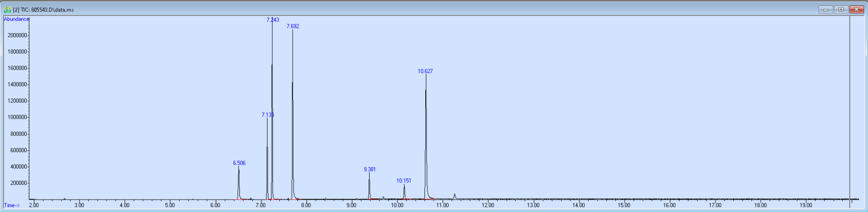Click the 5.00 time tick label
This screenshot has width=868, height=212.
170,205
